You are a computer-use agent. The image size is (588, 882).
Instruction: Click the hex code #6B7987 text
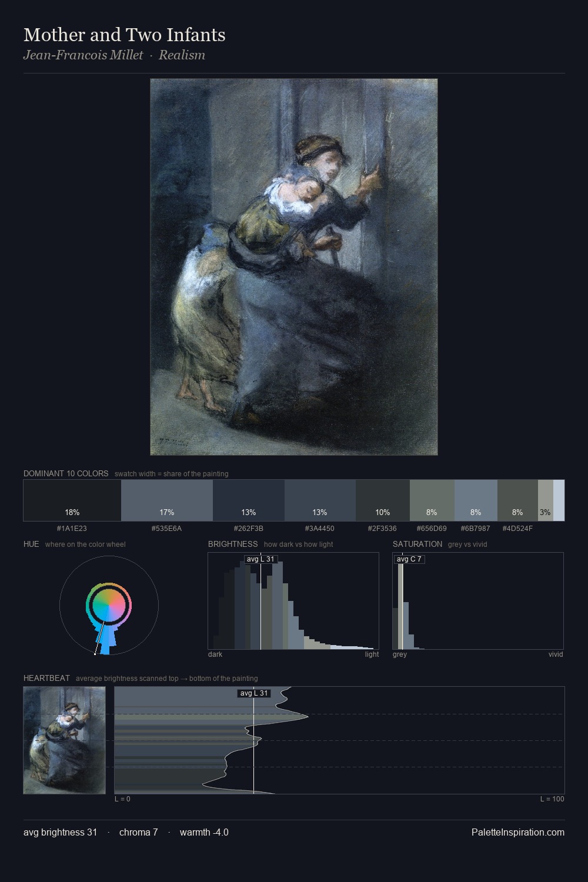pos(475,528)
